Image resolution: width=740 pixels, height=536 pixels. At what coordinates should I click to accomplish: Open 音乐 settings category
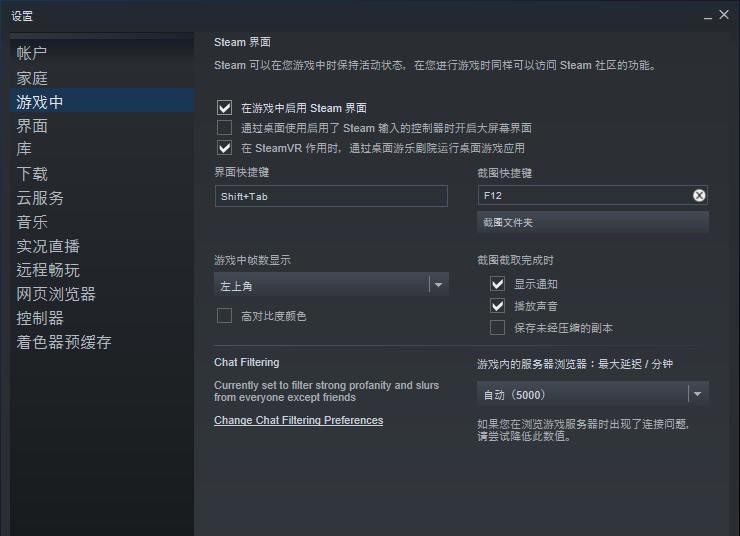click(x=102, y=222)
